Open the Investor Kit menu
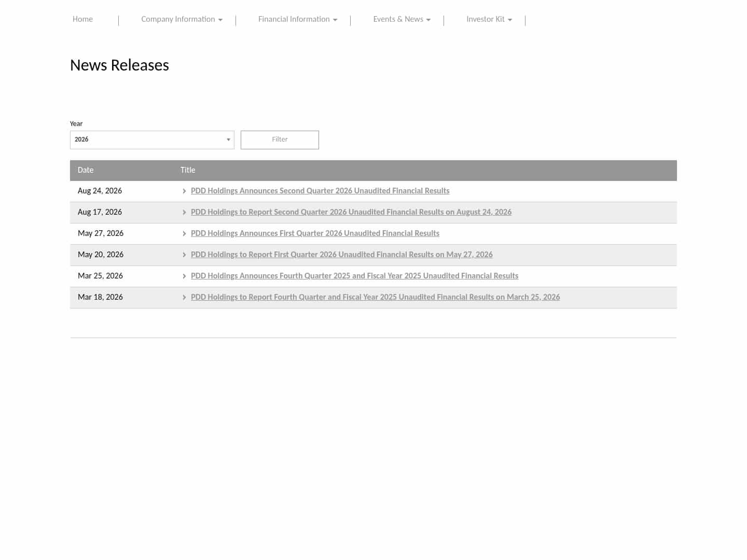Viewport: 747px width, 560px height. coord(489,19)
